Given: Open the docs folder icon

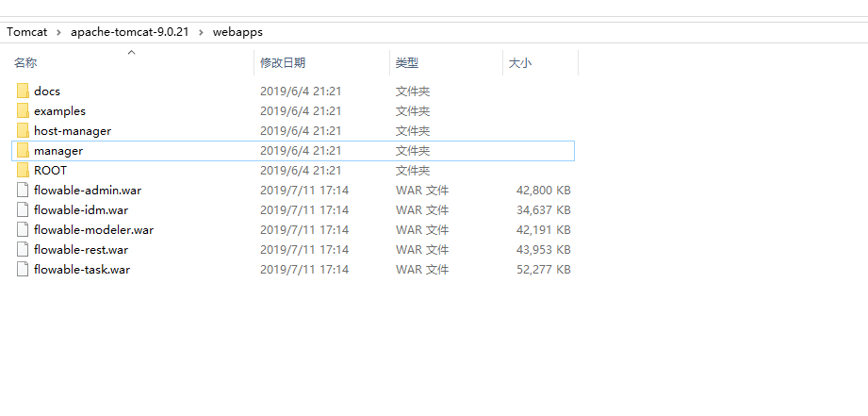Looking at the screenshot, I should pyautogui.click(x=23, y=91).
